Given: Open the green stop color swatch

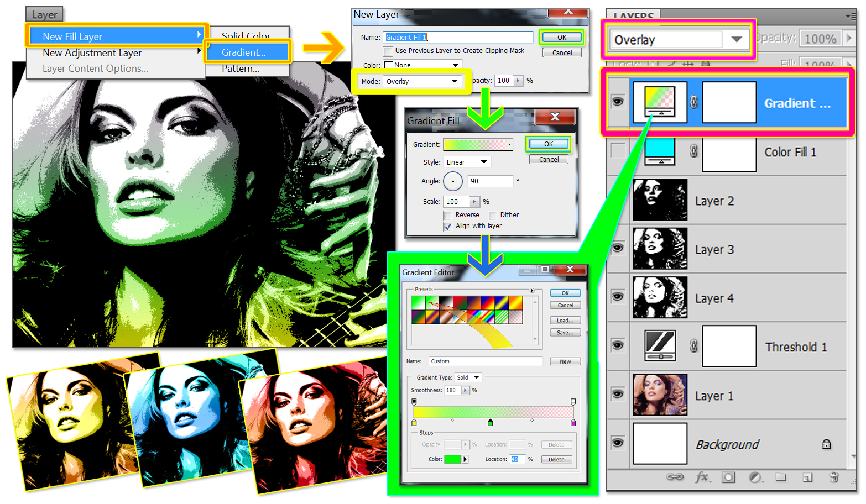Looking at the screenshot, I should coord(452,459).
